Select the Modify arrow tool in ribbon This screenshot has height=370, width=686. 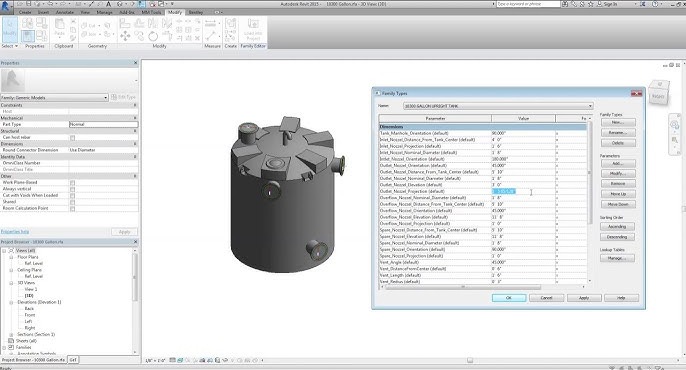[9, 29]
